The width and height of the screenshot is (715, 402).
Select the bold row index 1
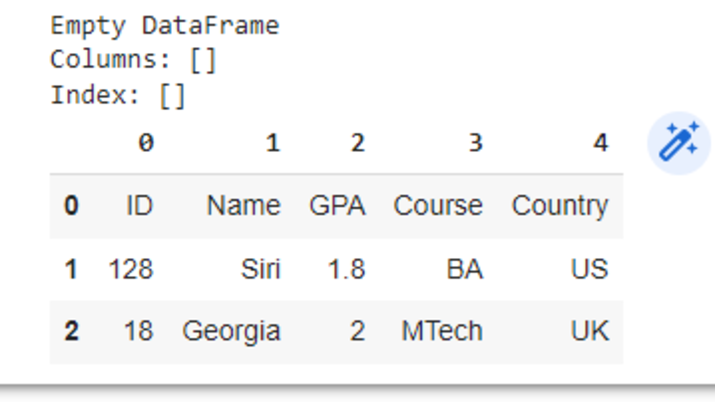(71, 269)
